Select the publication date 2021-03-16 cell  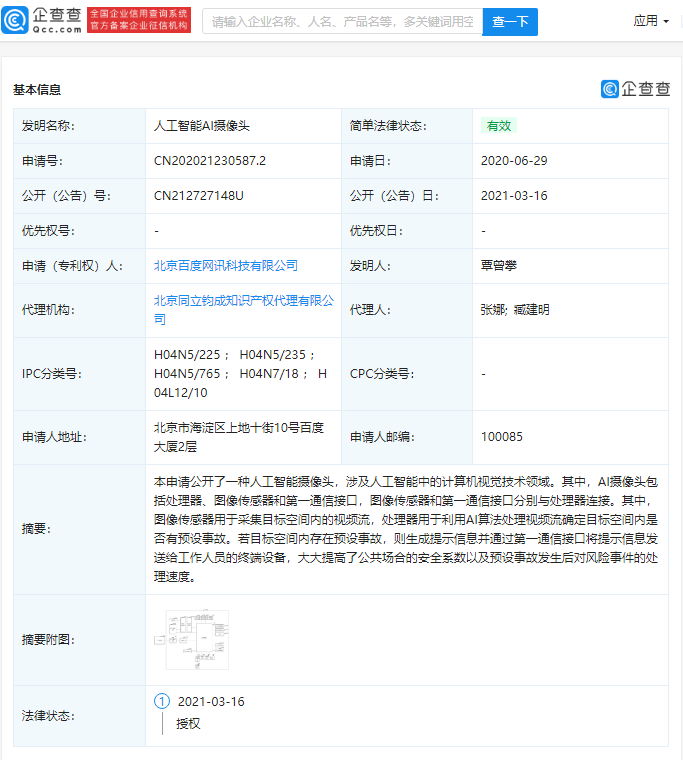[x=514, y=195]
